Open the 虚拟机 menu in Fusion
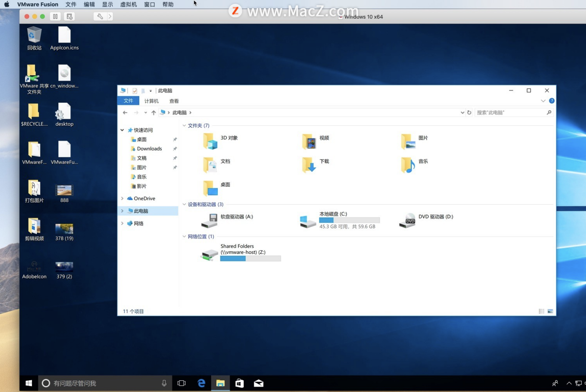 [128, 4]
